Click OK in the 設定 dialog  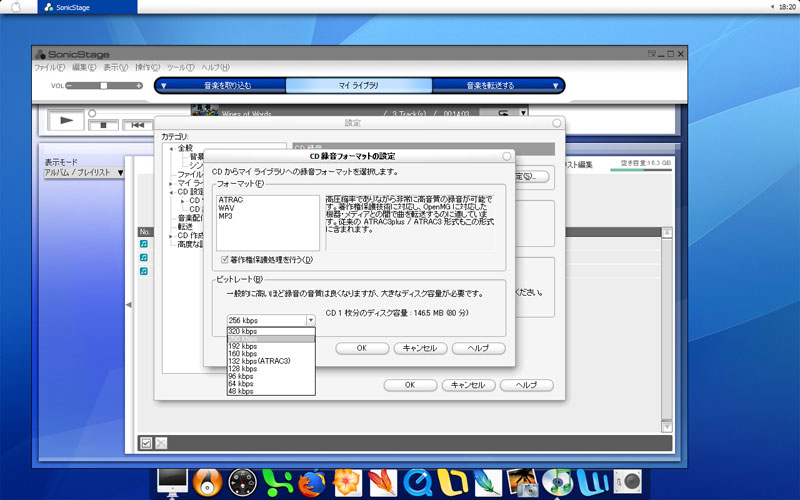click(x=410, y=385)
